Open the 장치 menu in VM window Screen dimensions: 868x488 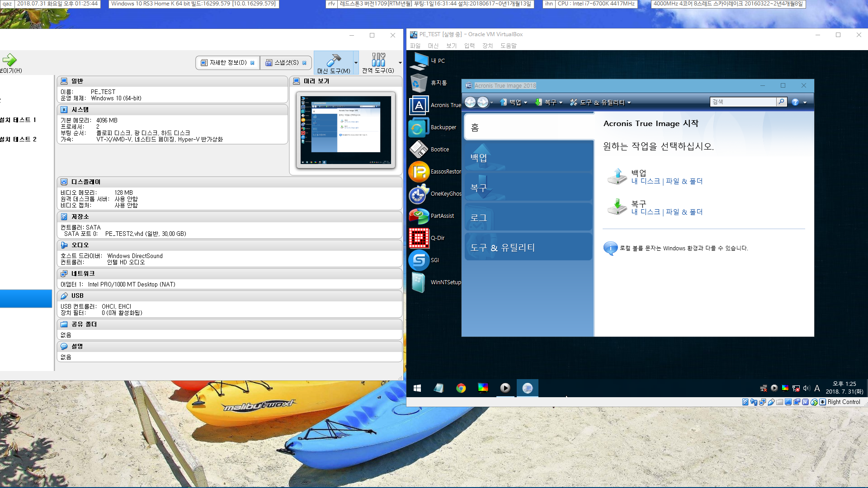tap(487, 46)
